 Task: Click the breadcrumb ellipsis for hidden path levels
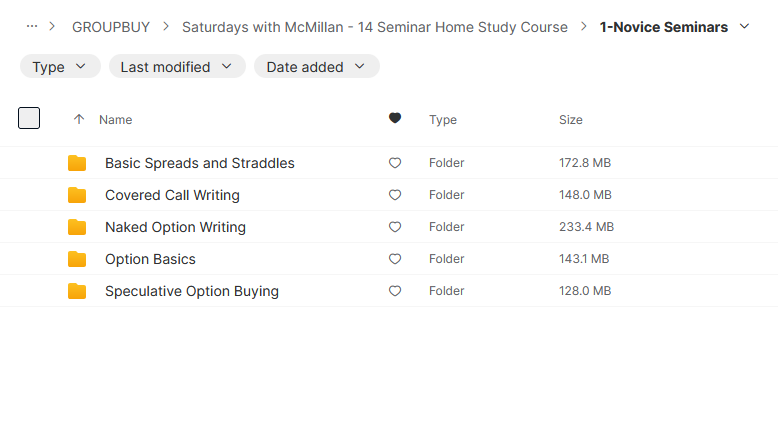pos(32,26)
